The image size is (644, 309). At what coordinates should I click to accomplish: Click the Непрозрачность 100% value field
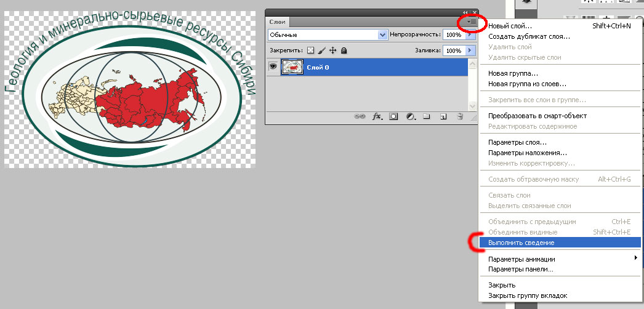454,35
